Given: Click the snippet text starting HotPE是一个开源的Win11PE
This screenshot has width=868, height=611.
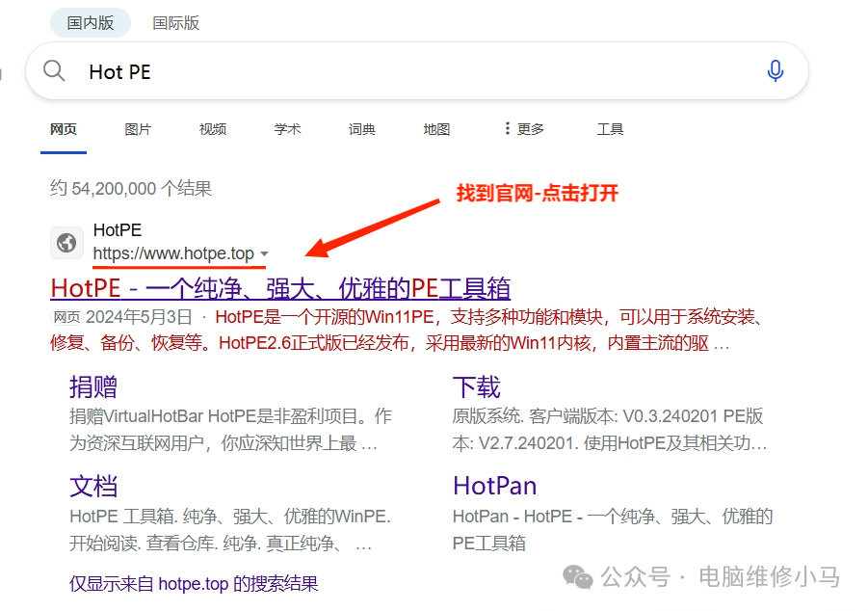Looking at the screenshot, I should [407, 330].
